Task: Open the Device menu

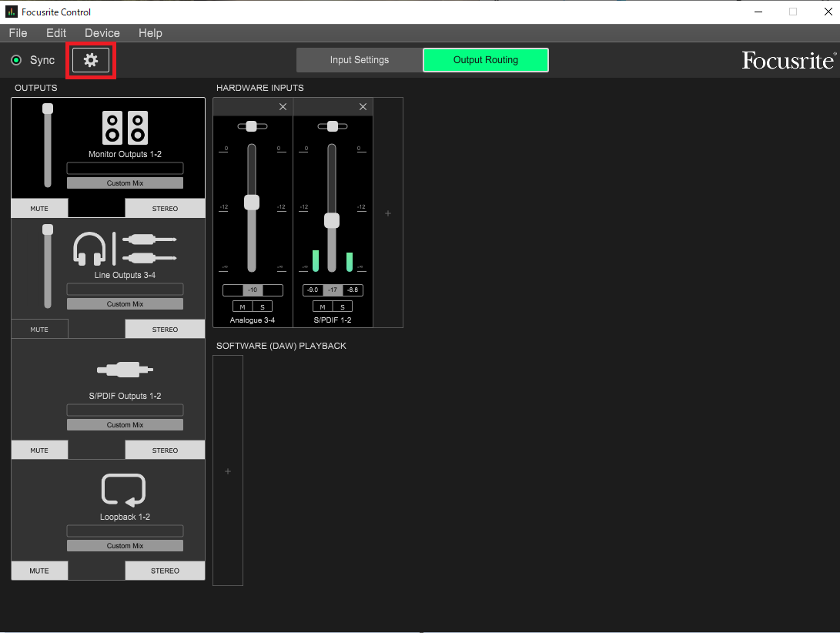Action: click(x=102, y=33)
